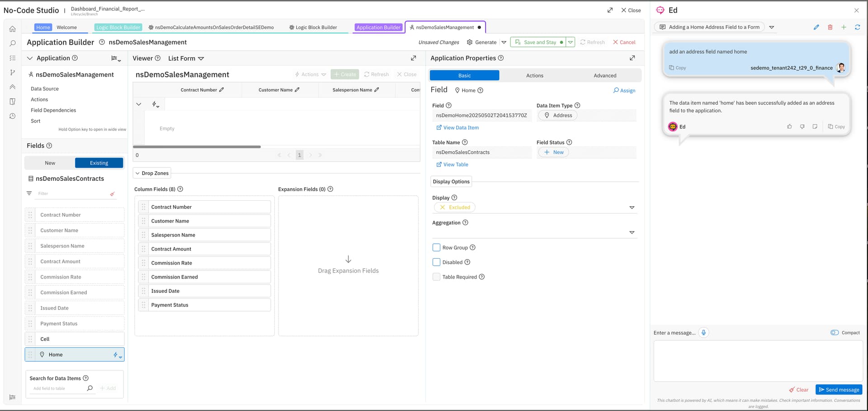Open the nsDemoCalculateAmountsOnSalesOrderDetailSEDemo tab
The height and width of the screenshot is (411, 868).
click(211, 27)
